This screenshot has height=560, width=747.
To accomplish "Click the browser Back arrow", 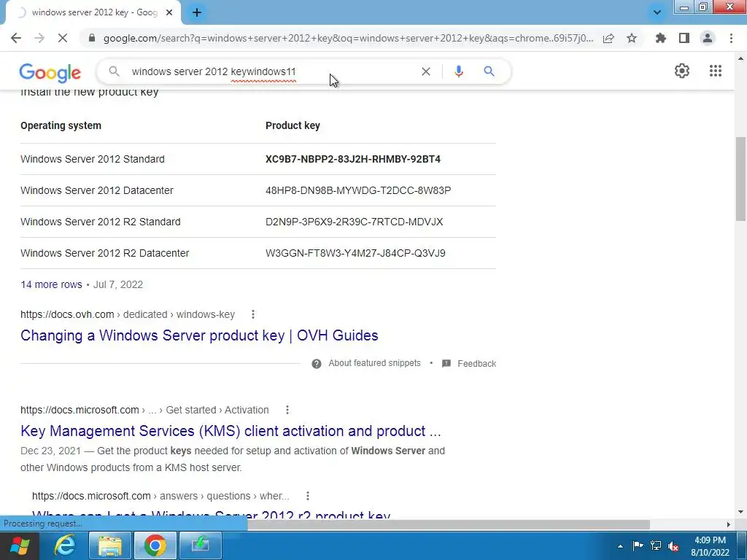I will (x=16, y=38).
